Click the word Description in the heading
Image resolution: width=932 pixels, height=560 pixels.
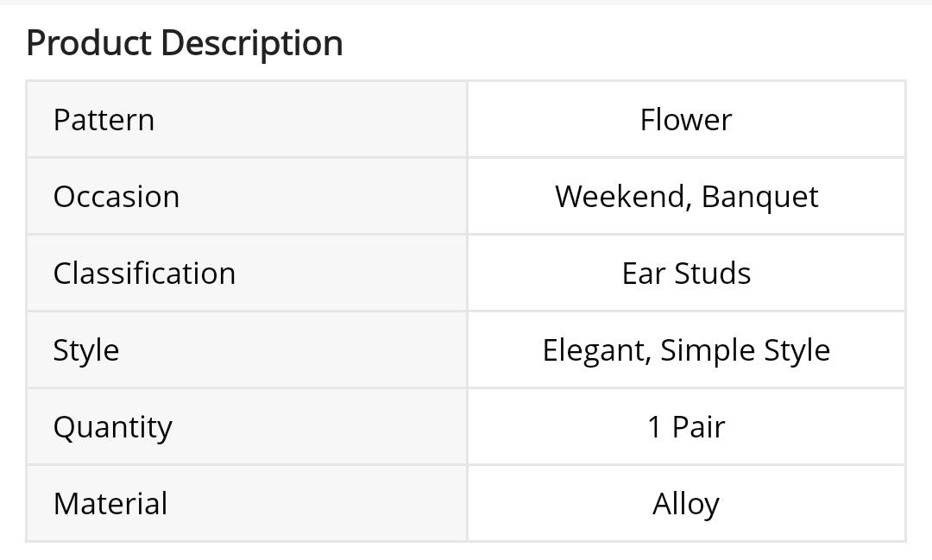point(252,43)
